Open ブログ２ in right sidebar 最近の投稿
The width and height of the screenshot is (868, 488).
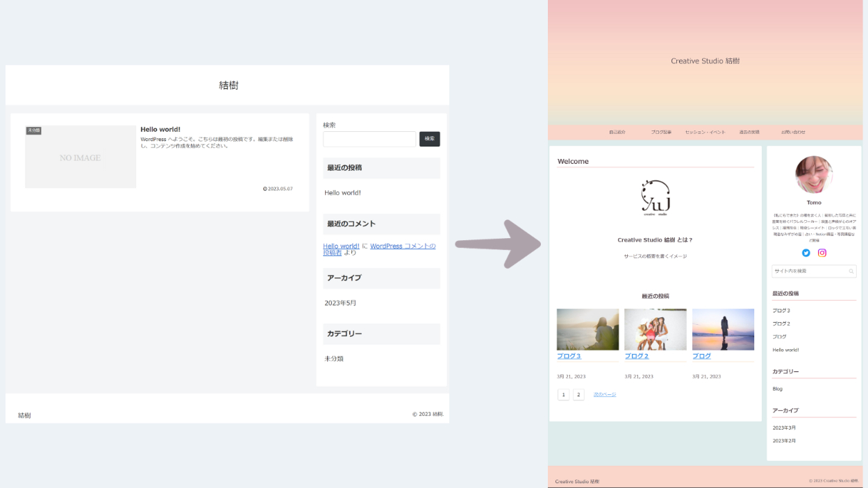[x=781, y=323]
